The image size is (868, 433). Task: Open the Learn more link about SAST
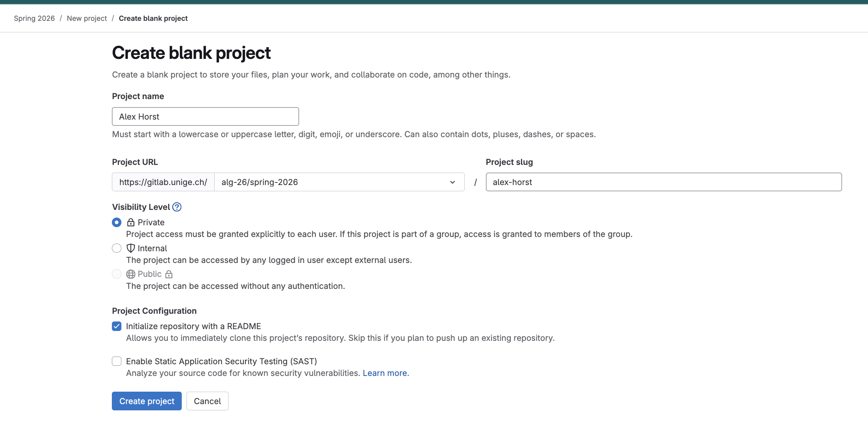[x=385, y=373]
